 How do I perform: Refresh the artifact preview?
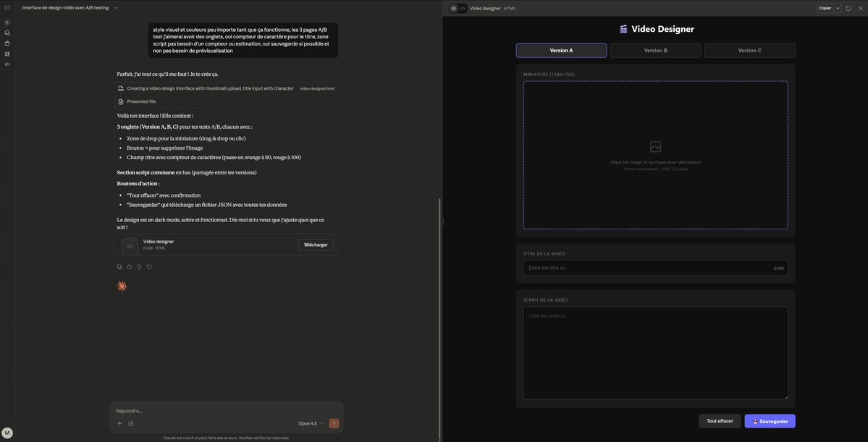[848, 8]
